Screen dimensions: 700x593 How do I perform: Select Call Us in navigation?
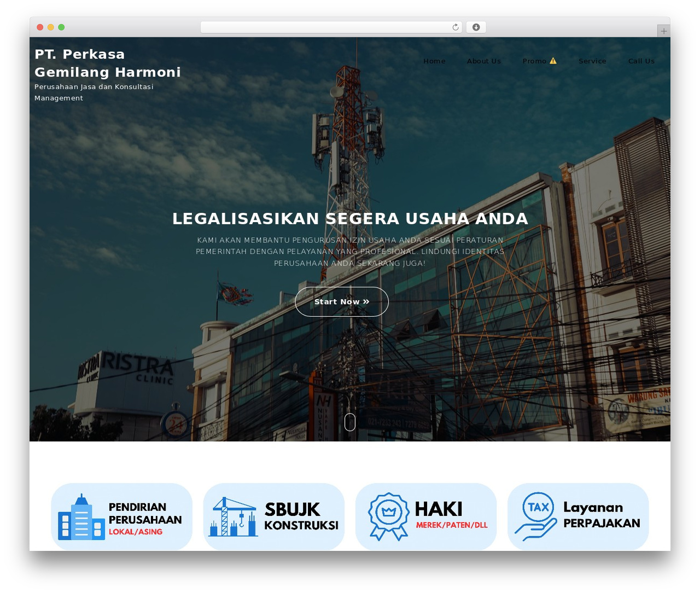click(641, 61)
